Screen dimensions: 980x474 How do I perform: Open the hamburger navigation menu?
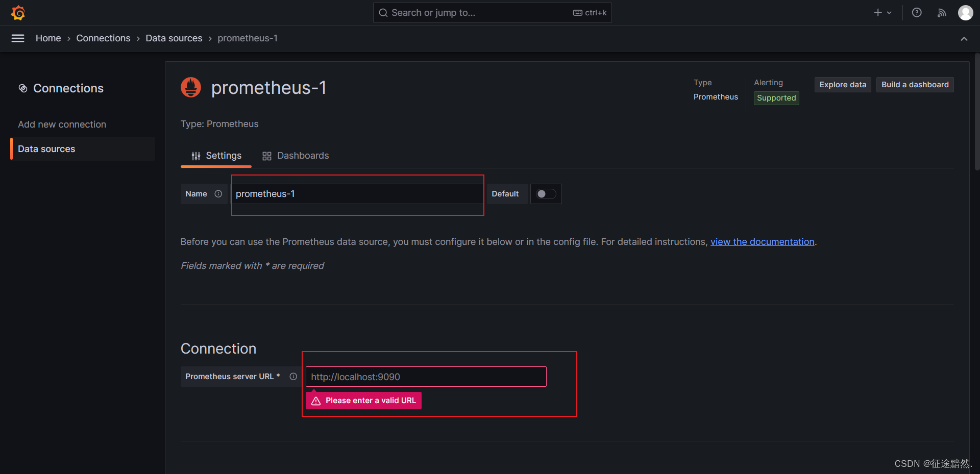click(x=18, y=38)
